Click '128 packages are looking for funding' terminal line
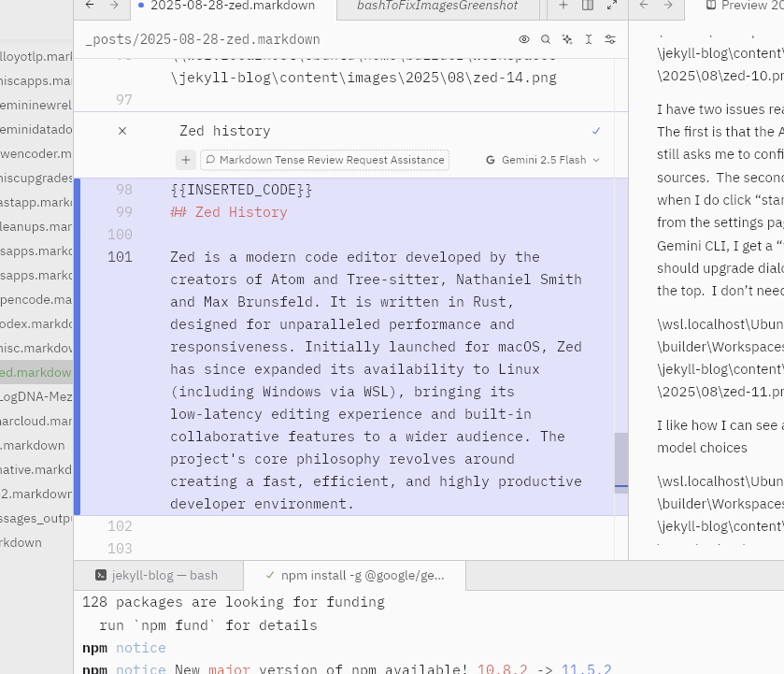The width and height of the screenshot is (784, 674). (x=234, y=602)
